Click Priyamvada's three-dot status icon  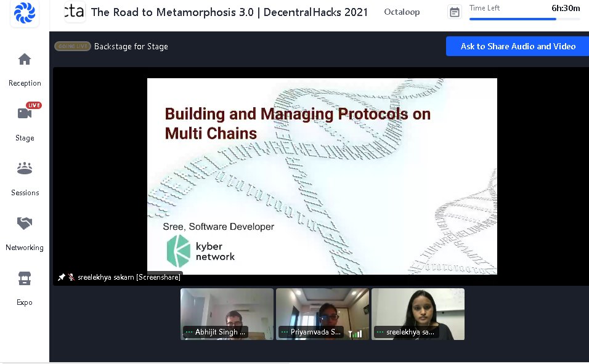(285, 332)
